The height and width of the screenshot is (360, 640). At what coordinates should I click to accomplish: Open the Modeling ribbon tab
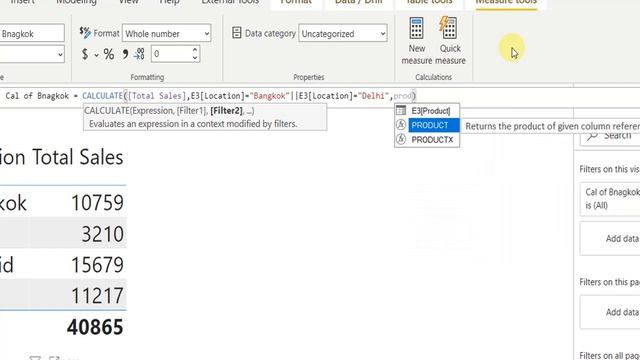tap(76, 2)
